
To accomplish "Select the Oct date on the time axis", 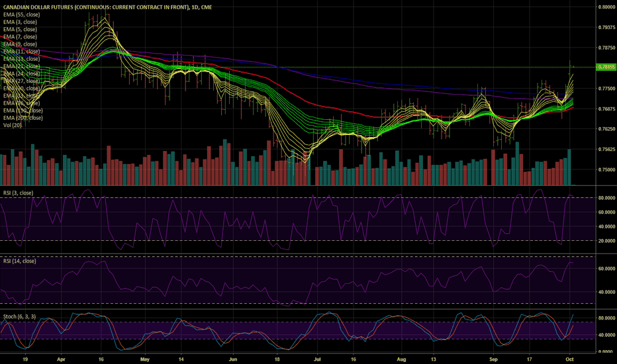I will (x=570, y=359).
